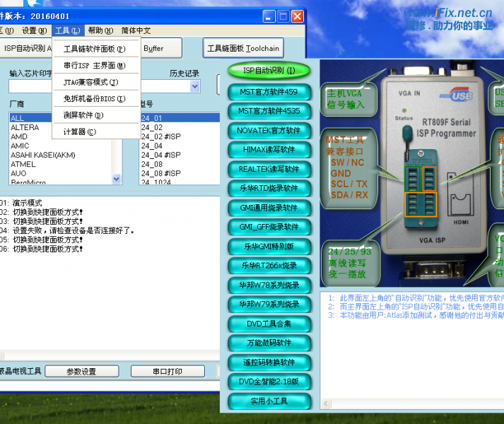Close the main window

tap(298, 16)
